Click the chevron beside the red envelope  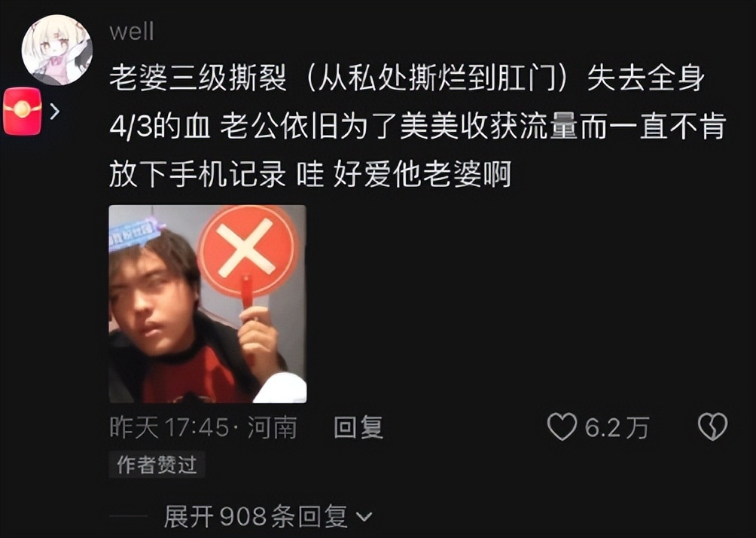tap(55, 112)
